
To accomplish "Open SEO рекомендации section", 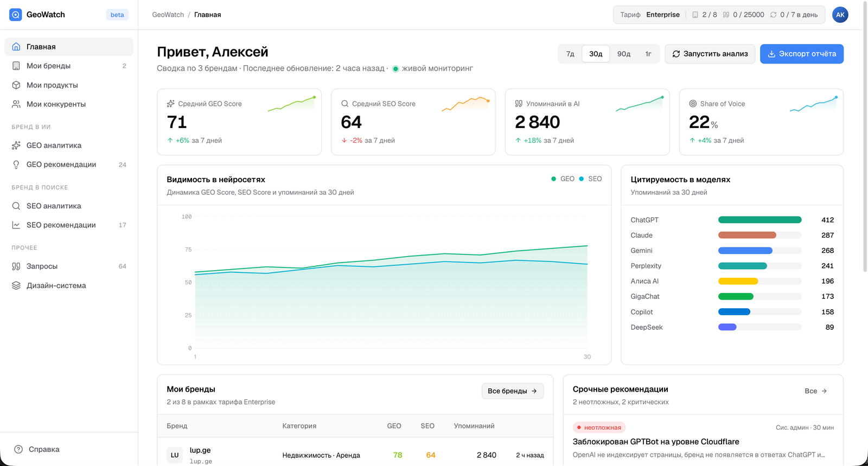I will click(69, 225).
